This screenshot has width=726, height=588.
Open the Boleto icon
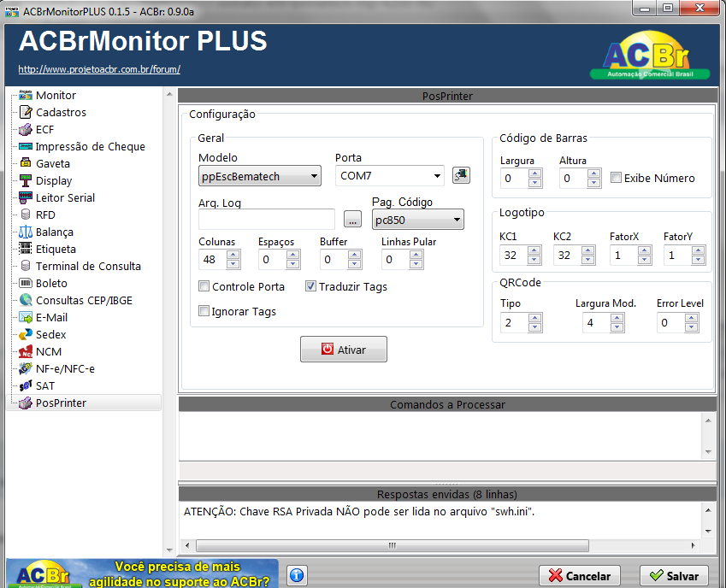tap(26, 284)
